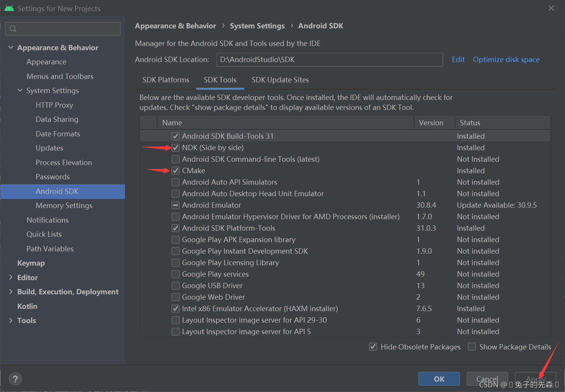Image resolution: width=565 pixels, height=392 pixels.
Task: Click the Android Studio logo in title bar
Action: (x=9, y=8)
